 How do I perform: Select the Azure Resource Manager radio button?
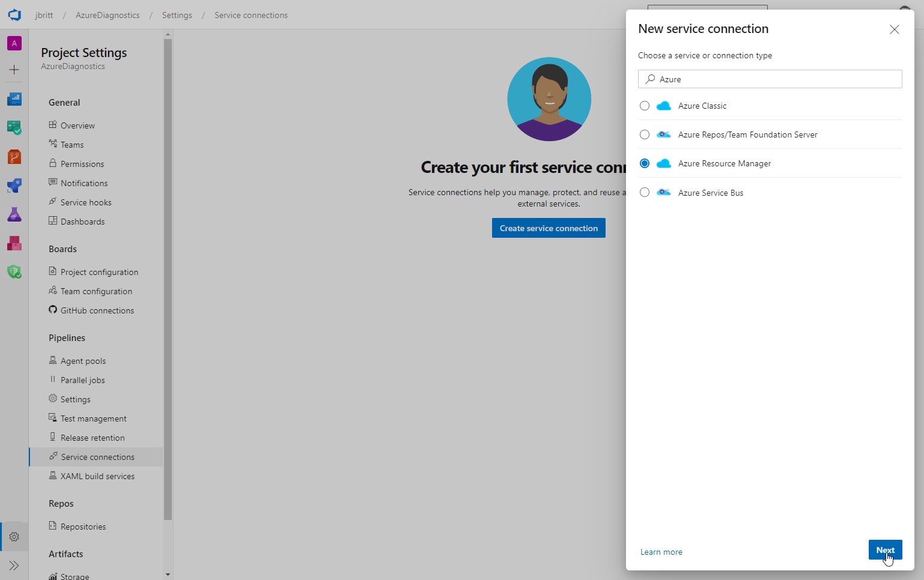(645, 163)
